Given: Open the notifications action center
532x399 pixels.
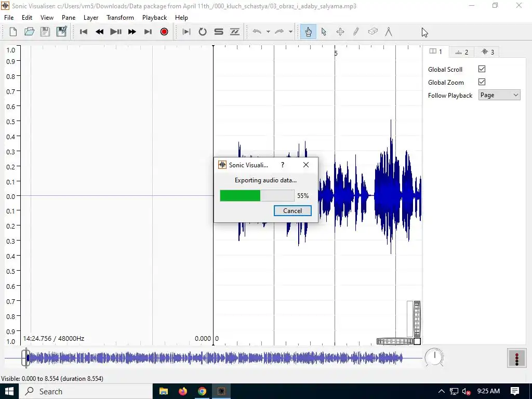Looking at the screenshot, I should coord(515,391).
